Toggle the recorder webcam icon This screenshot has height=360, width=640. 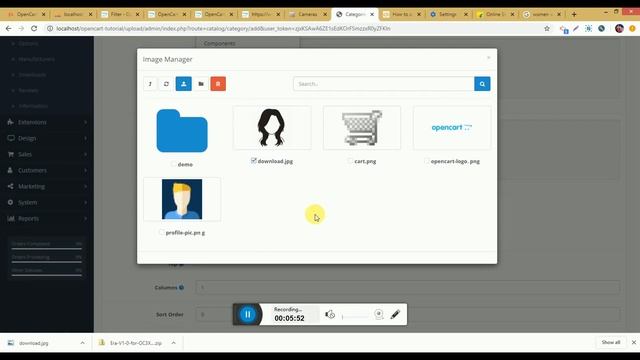(379, 314)
